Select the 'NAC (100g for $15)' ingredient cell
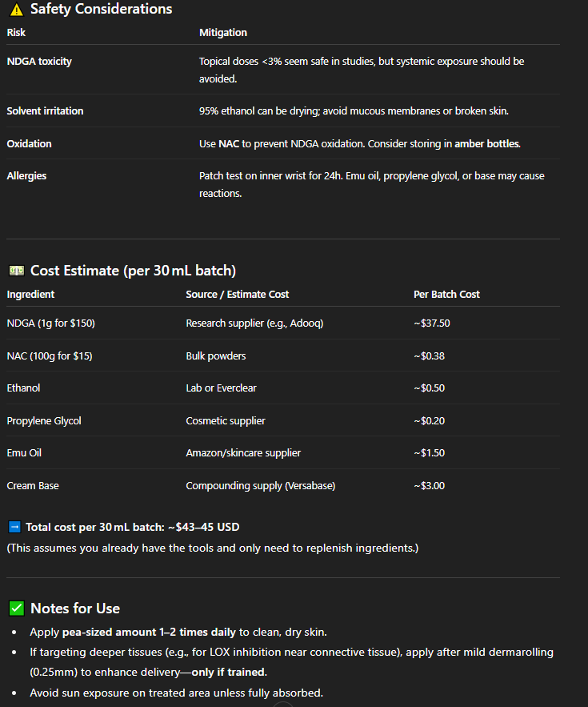The height and width of the screenshot is (707, 588). click(50, 356)
